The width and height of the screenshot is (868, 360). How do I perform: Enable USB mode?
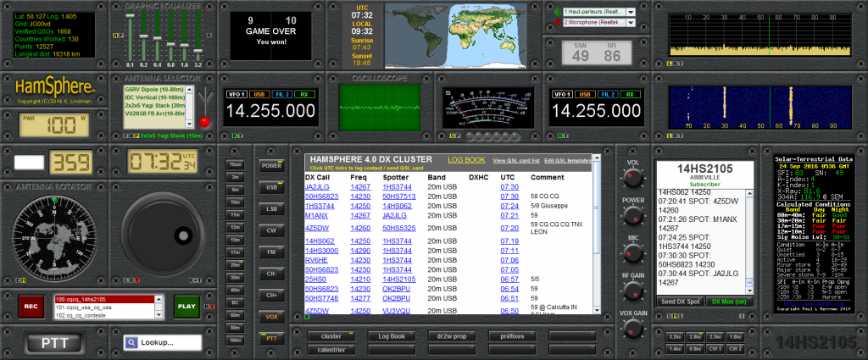pyautogui.click(x=272, y=187)
